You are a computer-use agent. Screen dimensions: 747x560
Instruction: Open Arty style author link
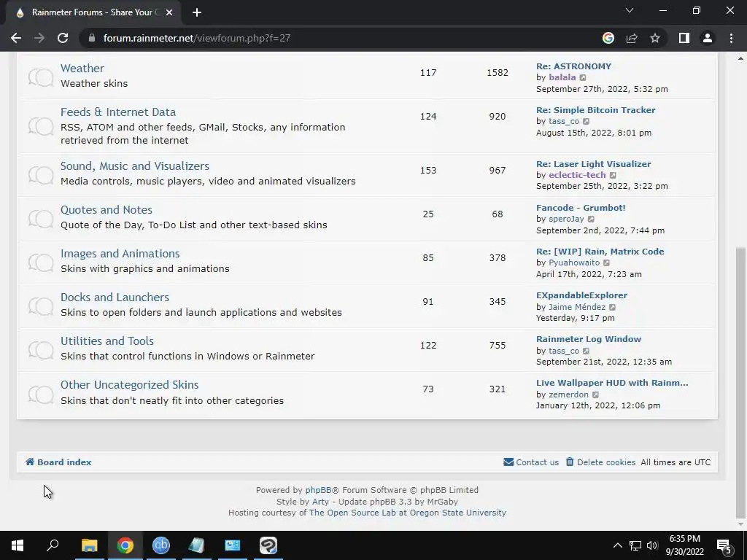[x=320, y=502]
